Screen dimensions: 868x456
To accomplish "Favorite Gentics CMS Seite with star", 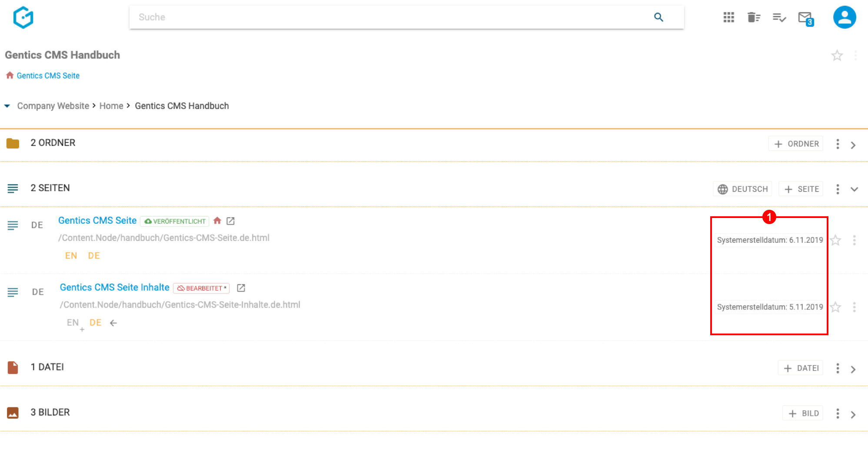I will [835, 240].
